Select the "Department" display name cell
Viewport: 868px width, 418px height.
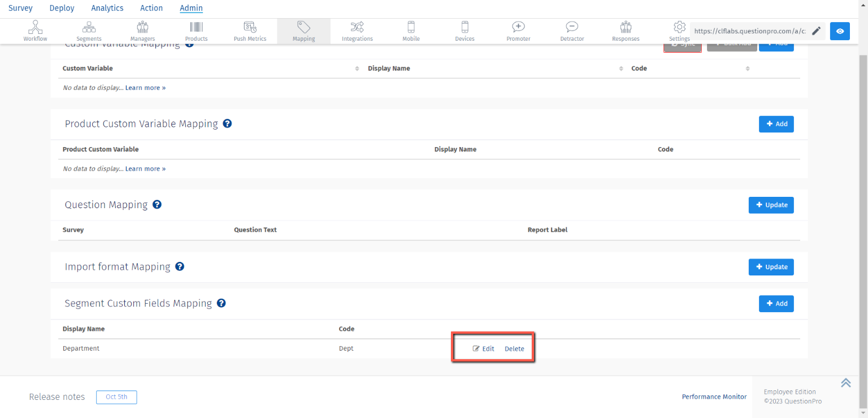pyautogui.click(x=81, y=348)
